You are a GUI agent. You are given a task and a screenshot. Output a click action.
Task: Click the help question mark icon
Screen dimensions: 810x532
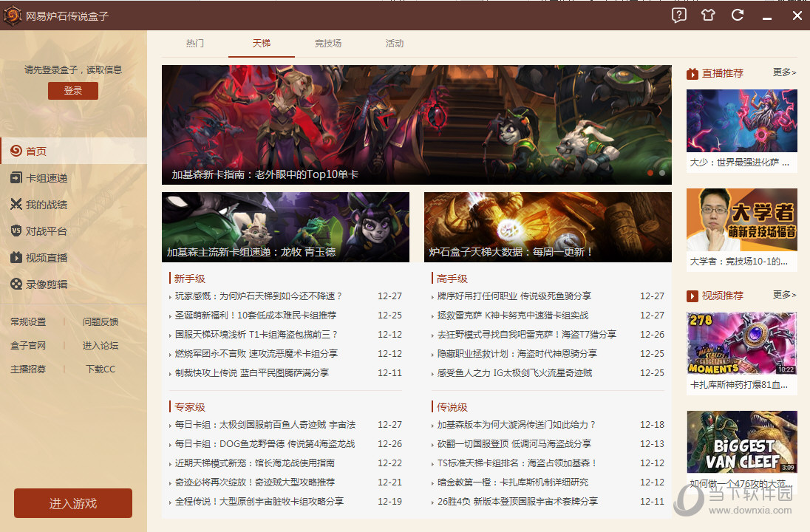678,15
